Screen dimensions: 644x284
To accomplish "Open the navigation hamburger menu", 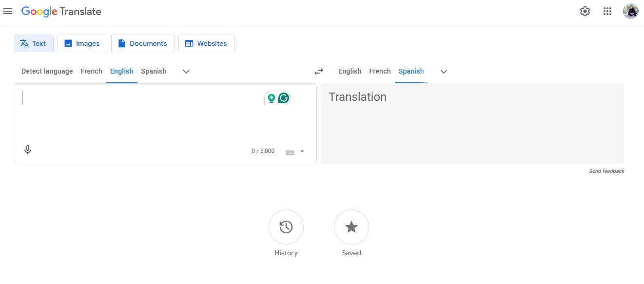I will [x=8, y=11].
